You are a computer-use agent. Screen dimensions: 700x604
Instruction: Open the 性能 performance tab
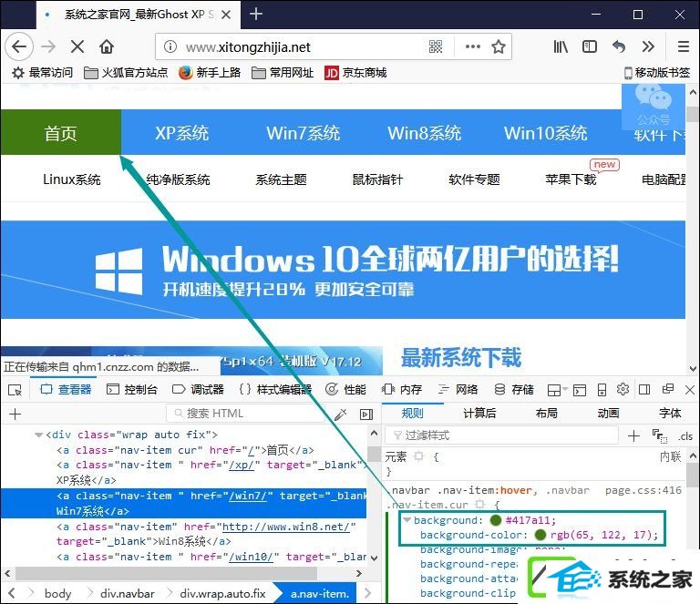346,389
